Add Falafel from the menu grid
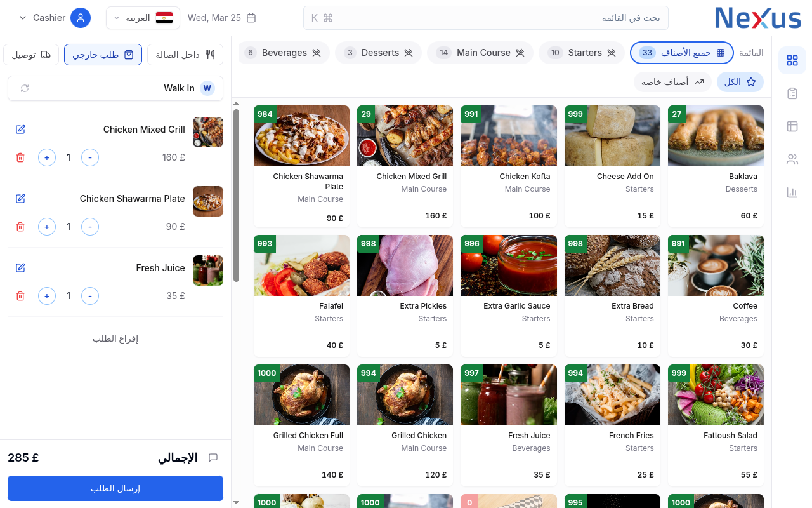This screenshot has height=508, width=812. point(301,296)
